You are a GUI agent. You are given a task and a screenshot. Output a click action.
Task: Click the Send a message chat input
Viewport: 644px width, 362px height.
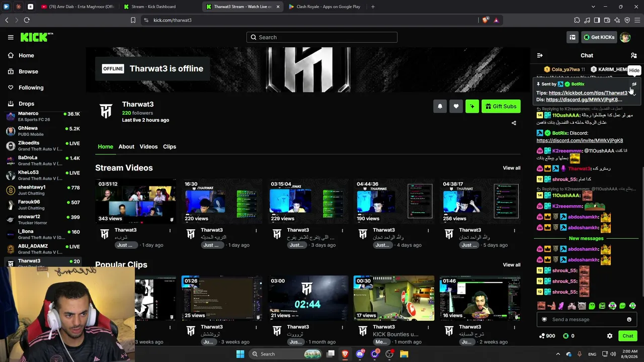tap(586, 319)
